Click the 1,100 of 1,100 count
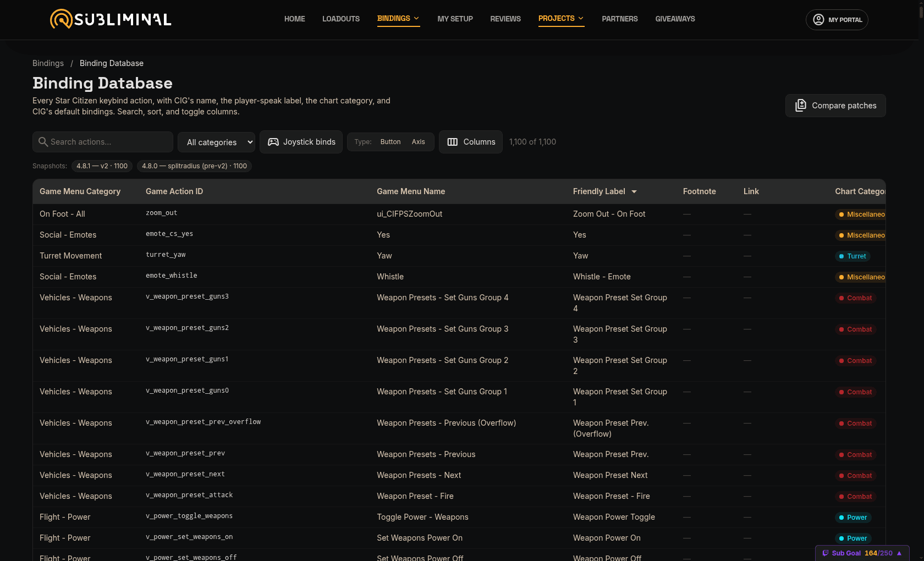 [532, 142]
